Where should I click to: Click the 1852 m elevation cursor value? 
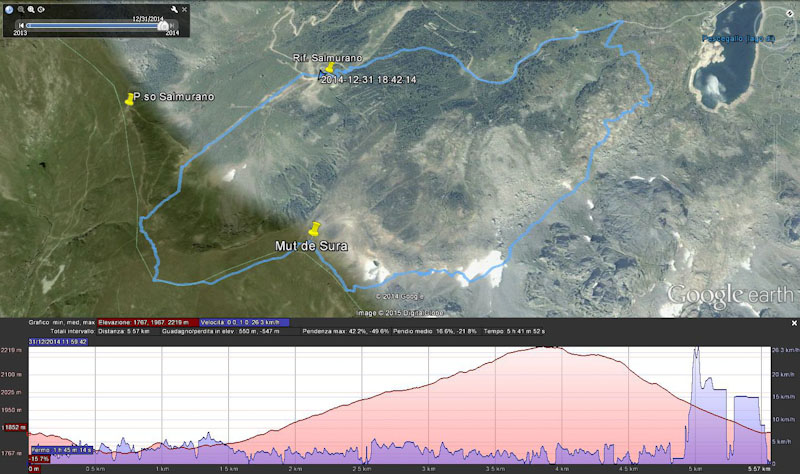(15, 428)
